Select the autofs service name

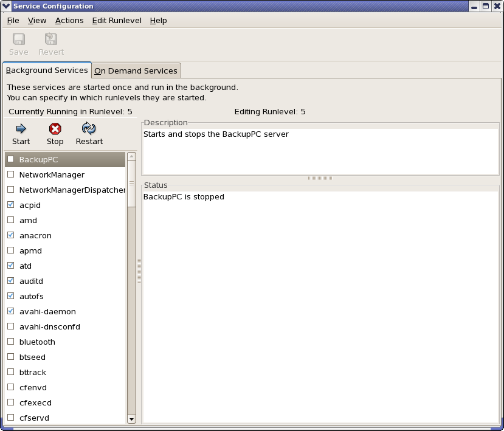point(32,296)
